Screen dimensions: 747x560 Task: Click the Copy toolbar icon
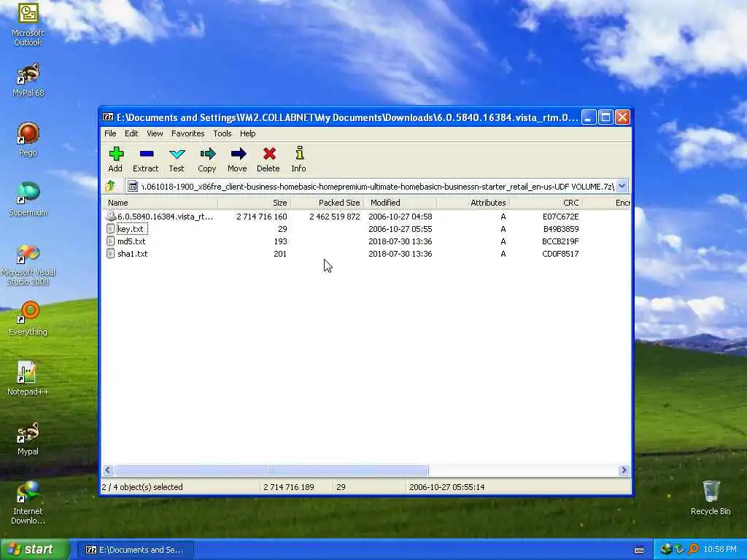coord(208,154)
